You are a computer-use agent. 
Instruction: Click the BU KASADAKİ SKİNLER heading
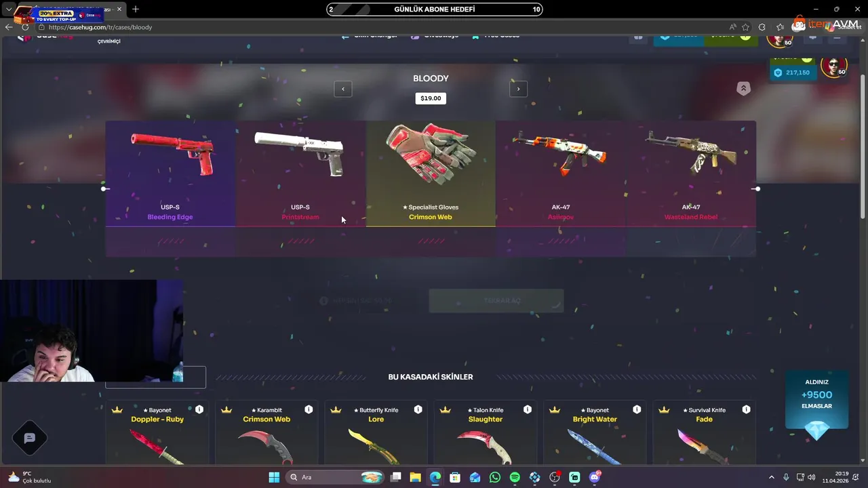(x=431, y=377)
